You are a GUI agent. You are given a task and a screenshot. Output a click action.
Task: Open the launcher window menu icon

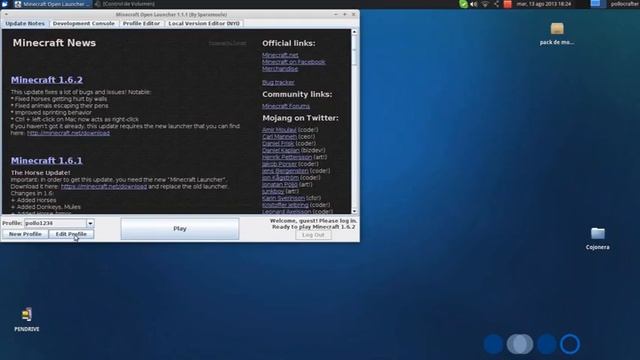click(6, 14)
